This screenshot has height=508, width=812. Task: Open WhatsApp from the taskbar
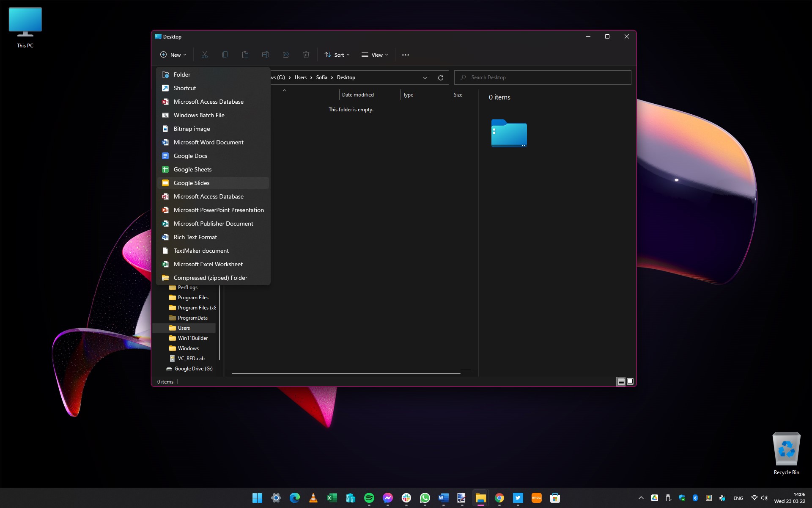[425, 498]
